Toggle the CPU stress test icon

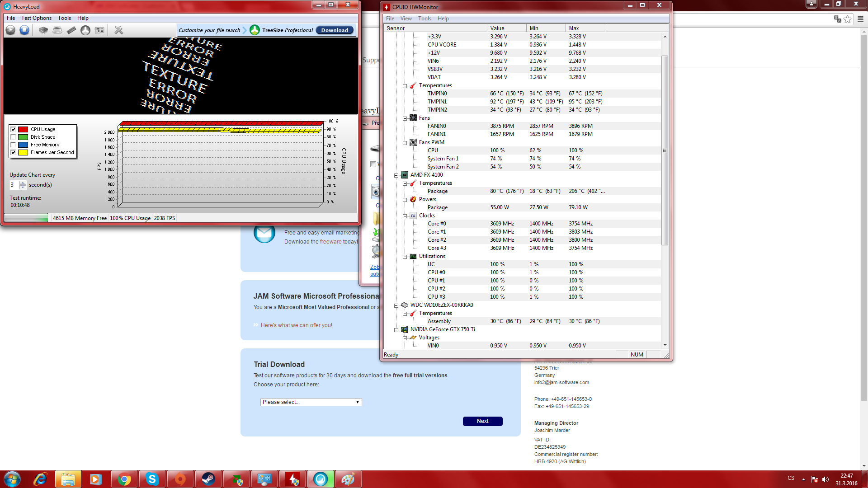point(43,30)
